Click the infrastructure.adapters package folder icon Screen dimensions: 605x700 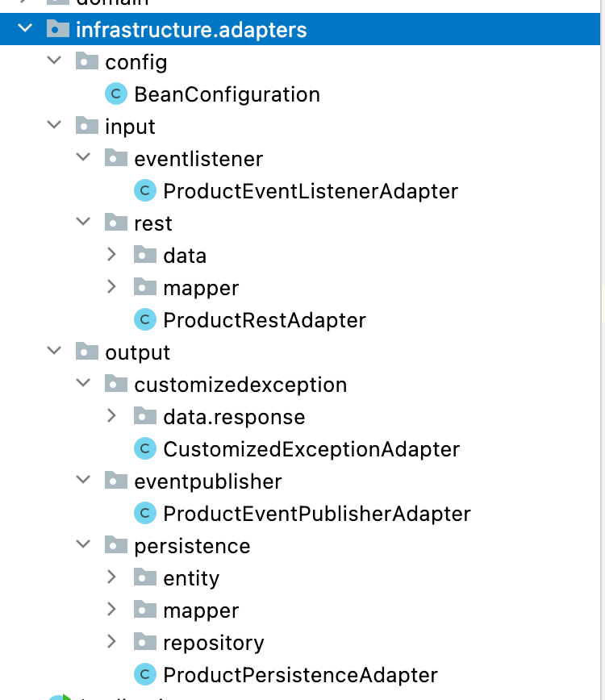click(x=58, y=29)
